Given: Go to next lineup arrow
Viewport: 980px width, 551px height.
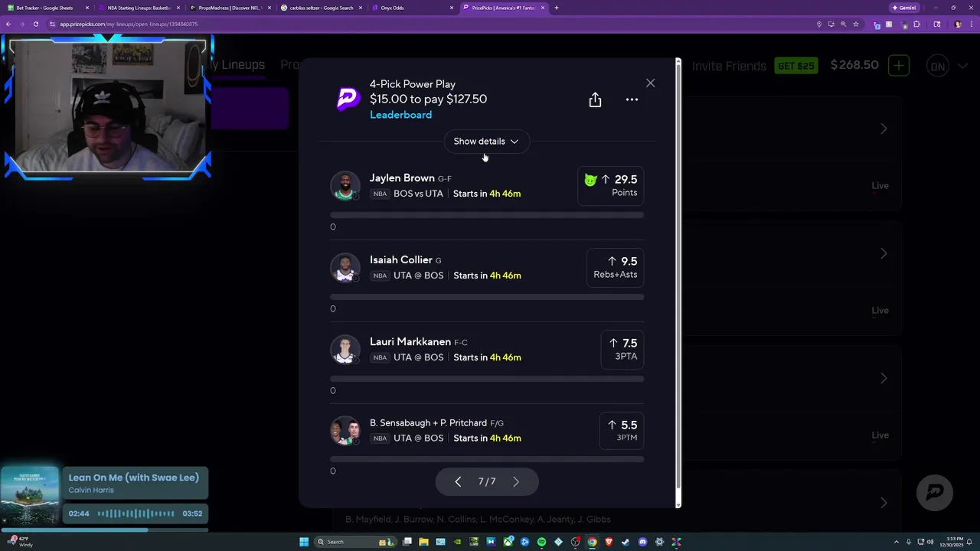Looking at the screenshot, I should [515, 481].
